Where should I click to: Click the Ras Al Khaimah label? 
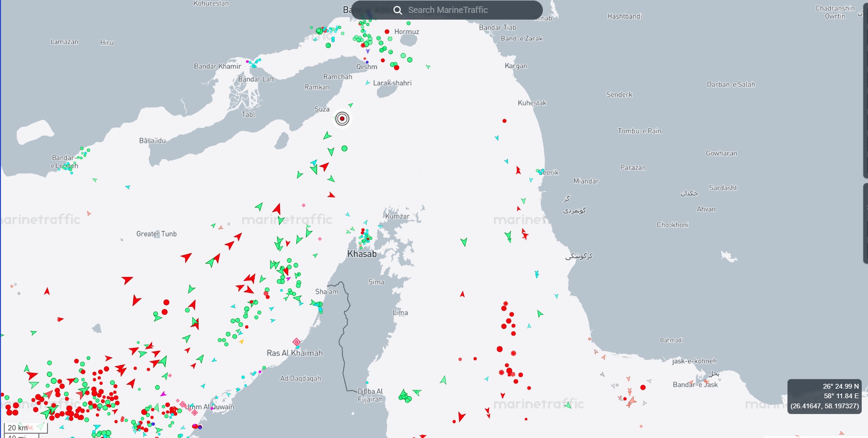click(x=295, y=353)
